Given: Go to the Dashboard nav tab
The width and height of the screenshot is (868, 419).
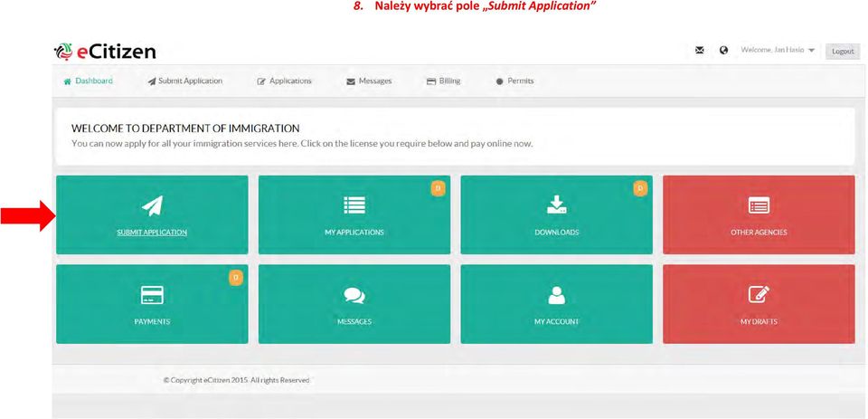Looking at the screenshot, I should point(89,81).
